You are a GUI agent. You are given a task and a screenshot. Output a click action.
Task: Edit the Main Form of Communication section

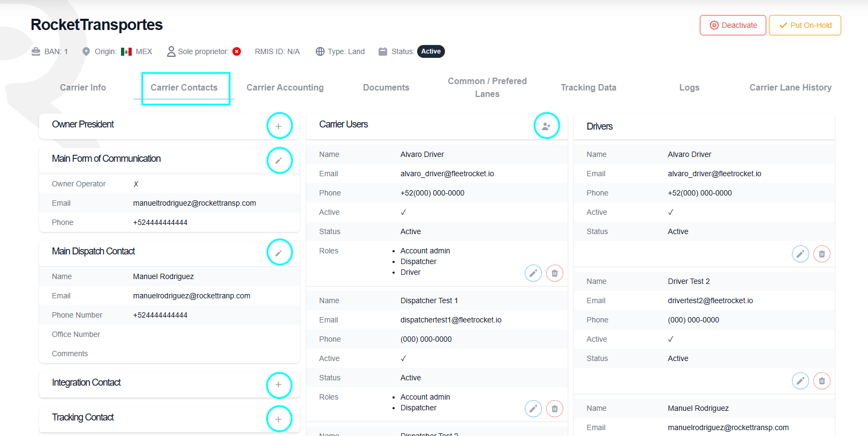[279, 160]
